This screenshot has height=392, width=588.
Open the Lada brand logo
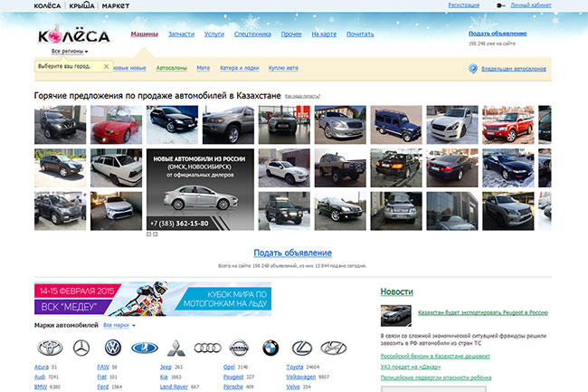point(145,349)
